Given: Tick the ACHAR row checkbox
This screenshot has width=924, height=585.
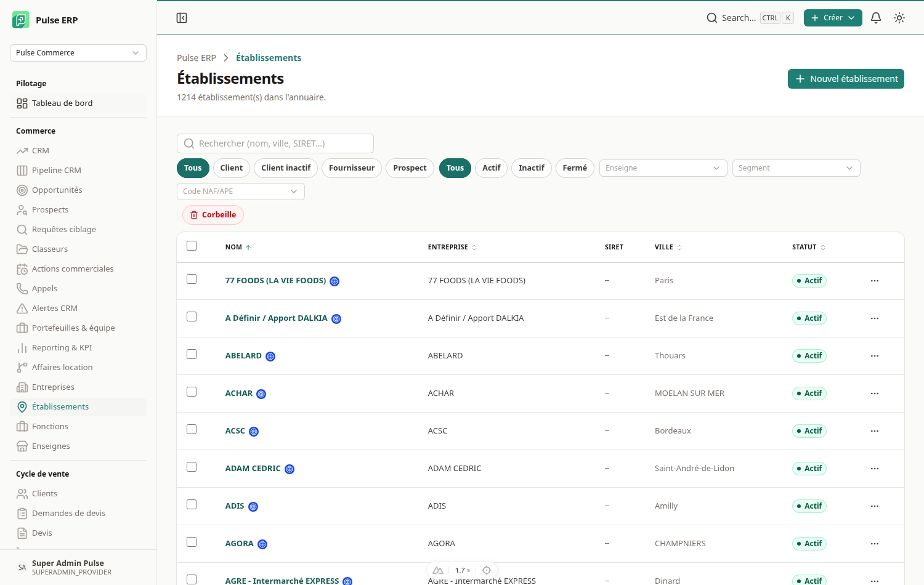Looking at the screenshot, I should (x=192, y=392).
